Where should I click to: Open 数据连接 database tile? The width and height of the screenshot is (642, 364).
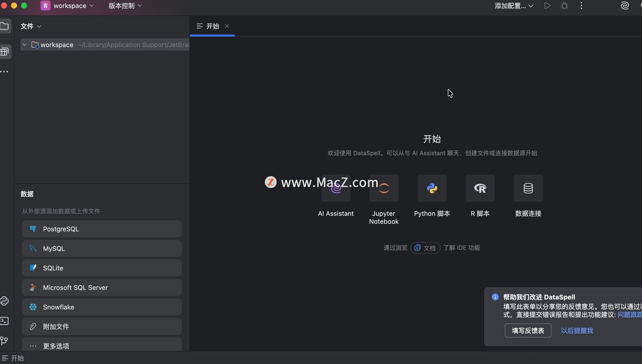[x=528, y=188]
